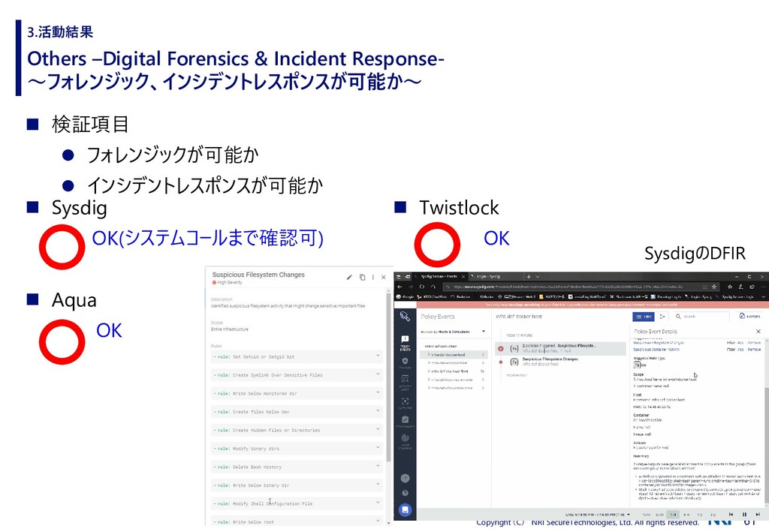Open the chat bubble icon at sidebar bottom
The height and width of the screenshot is (532, 769).
405,510
